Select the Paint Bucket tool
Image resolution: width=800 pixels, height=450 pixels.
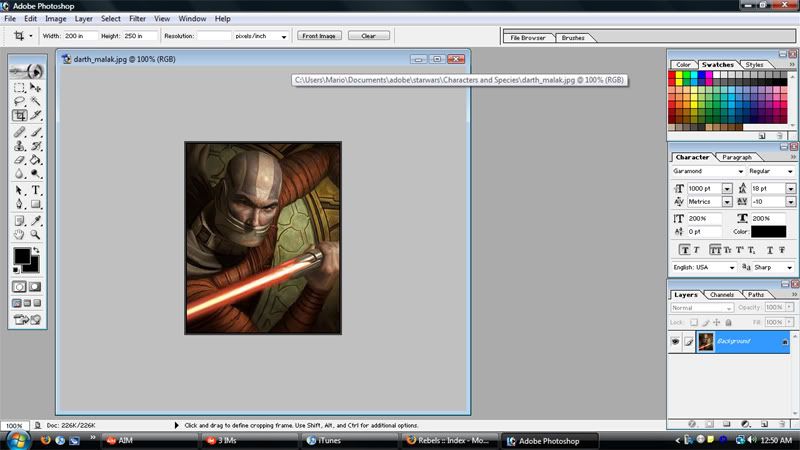coord(35,160)
